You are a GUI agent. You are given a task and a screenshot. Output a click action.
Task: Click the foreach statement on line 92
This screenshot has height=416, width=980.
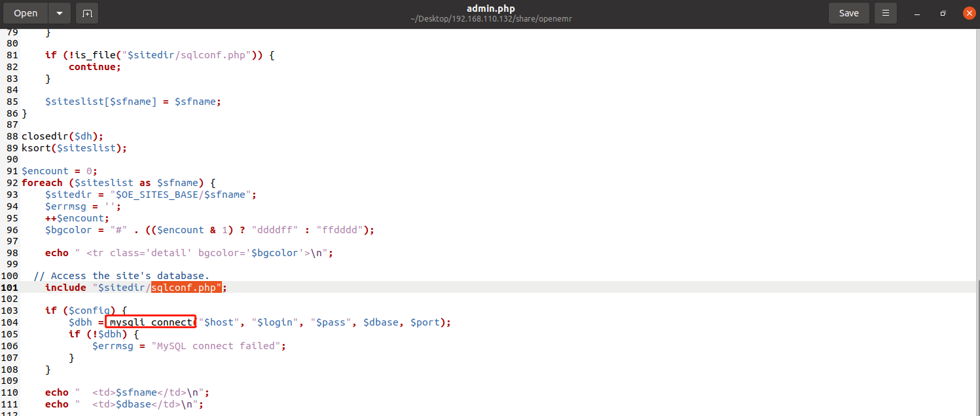tap(118, 183)
